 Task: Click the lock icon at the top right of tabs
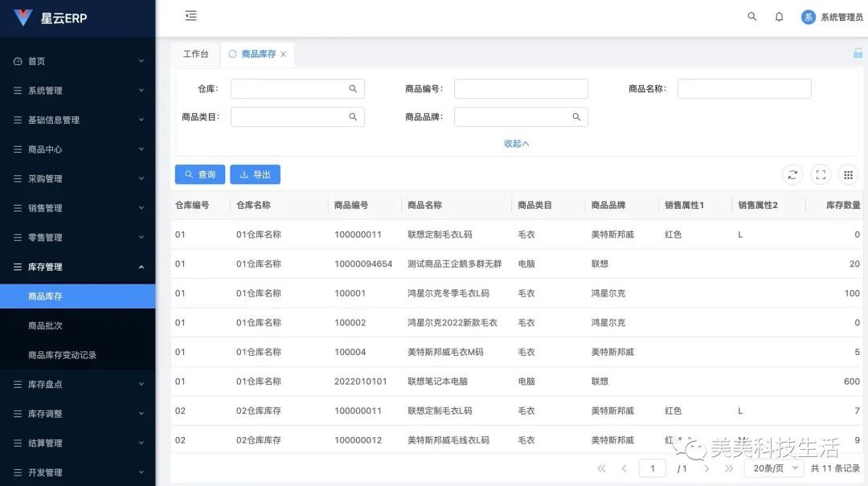pyautogui.click(x=858, y=53)
